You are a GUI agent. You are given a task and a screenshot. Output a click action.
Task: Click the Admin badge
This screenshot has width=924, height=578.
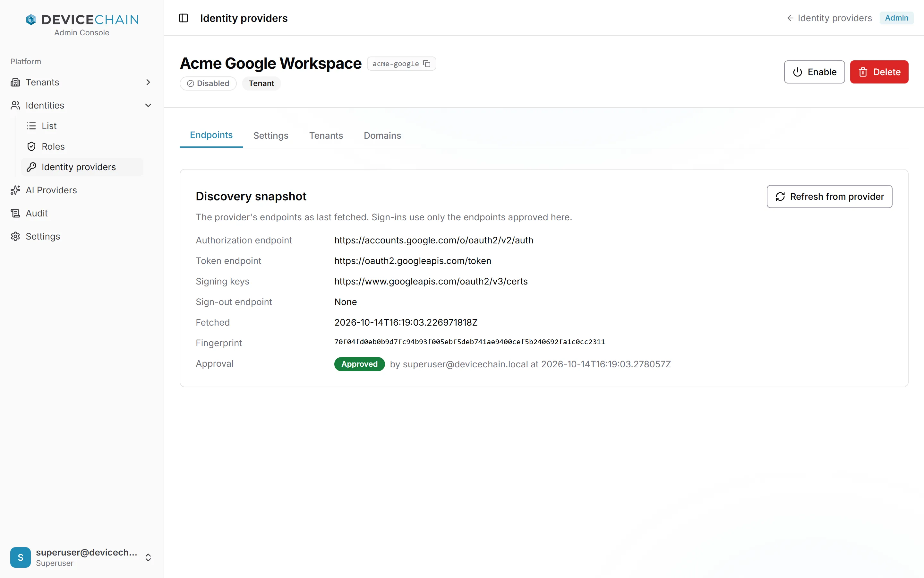[896, 18]
